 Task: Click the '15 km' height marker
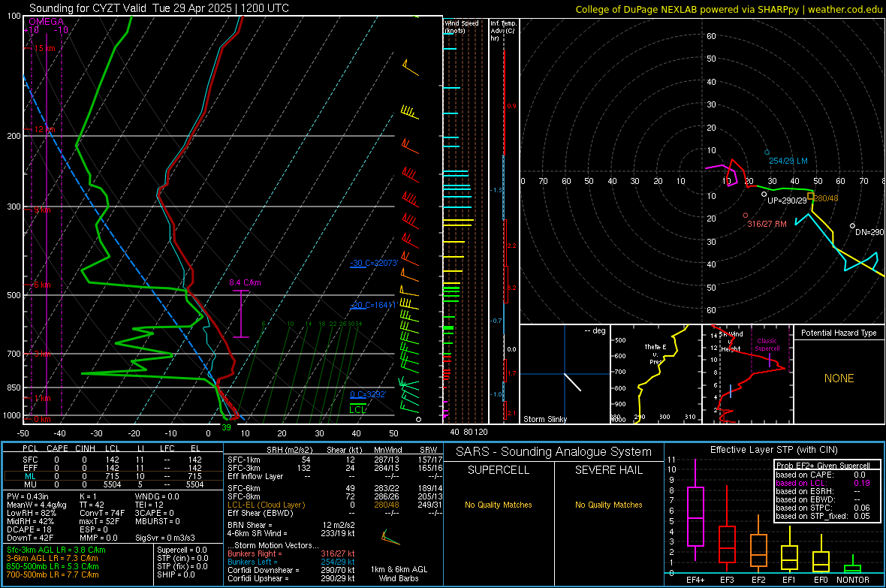(x=44, y=48)
